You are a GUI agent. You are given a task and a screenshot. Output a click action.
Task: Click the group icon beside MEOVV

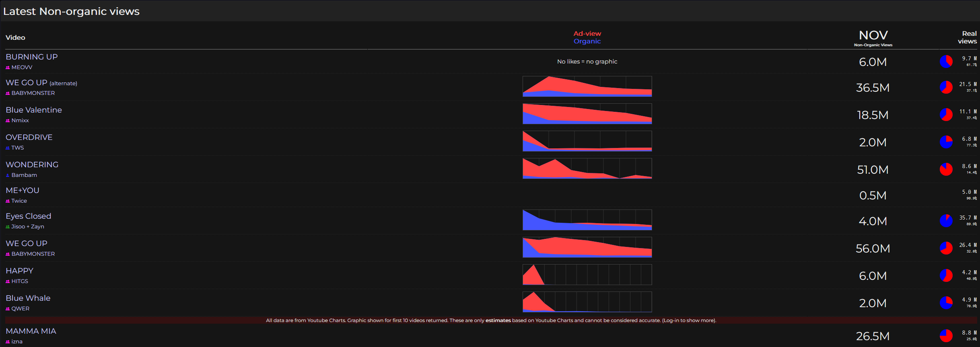pos(8,68)
